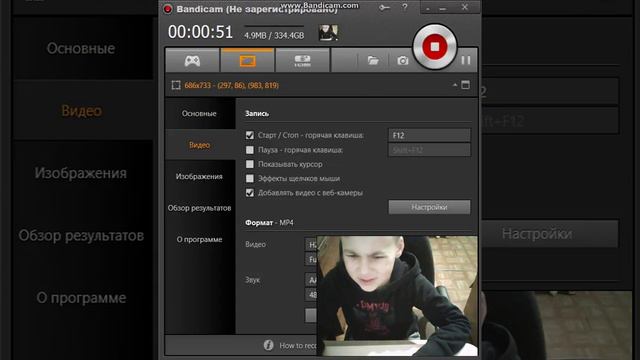Screen dimensions: 640x360
Task: Click the Формат - MP4 label
Action: tap(269, 223)
